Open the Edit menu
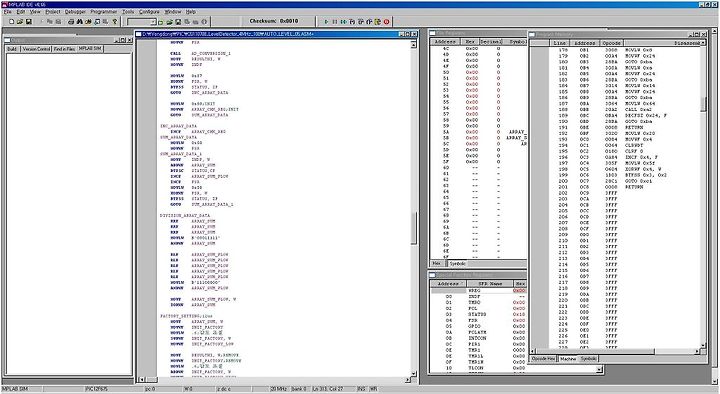This screenshot has width=720, height=394. click(21, 11)
